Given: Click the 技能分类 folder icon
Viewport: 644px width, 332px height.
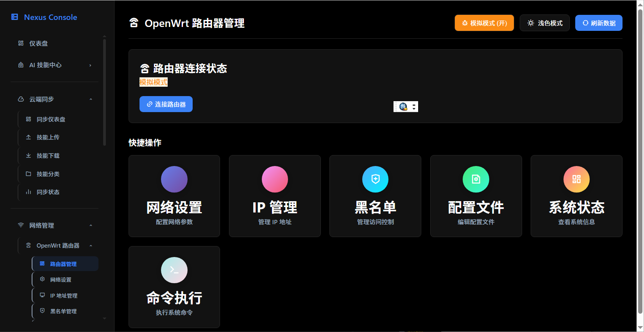Looking at the screenshot, I should pyautogui.click(x=29, y=174).
